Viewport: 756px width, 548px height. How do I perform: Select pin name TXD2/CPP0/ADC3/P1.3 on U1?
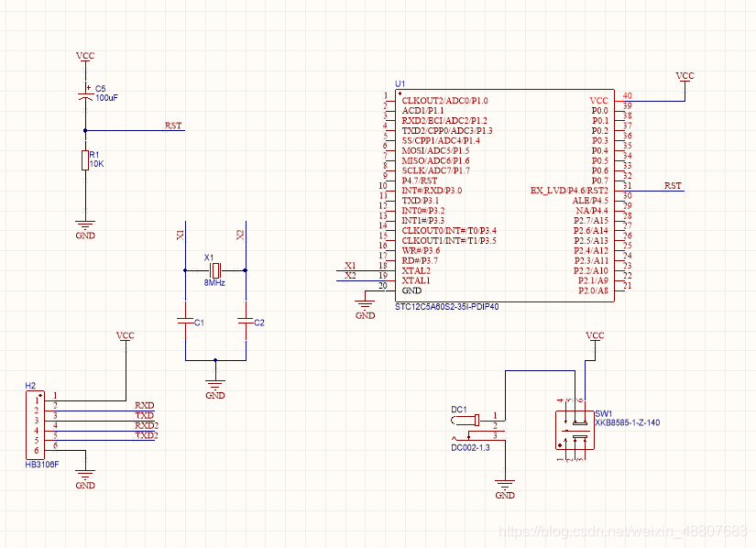point(447,131)
